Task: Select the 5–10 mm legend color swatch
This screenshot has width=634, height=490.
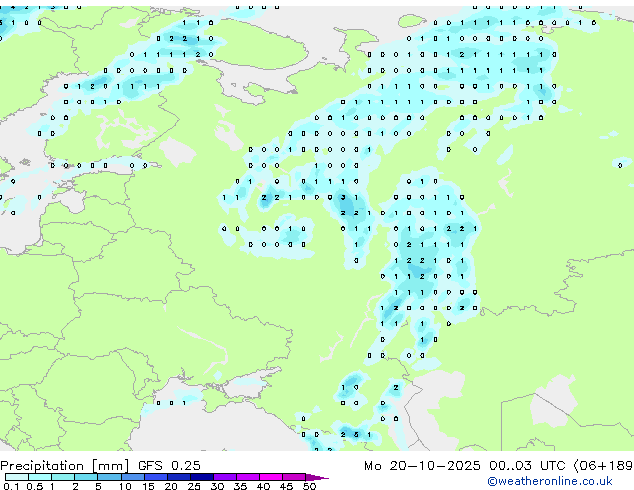Action: 109,477
